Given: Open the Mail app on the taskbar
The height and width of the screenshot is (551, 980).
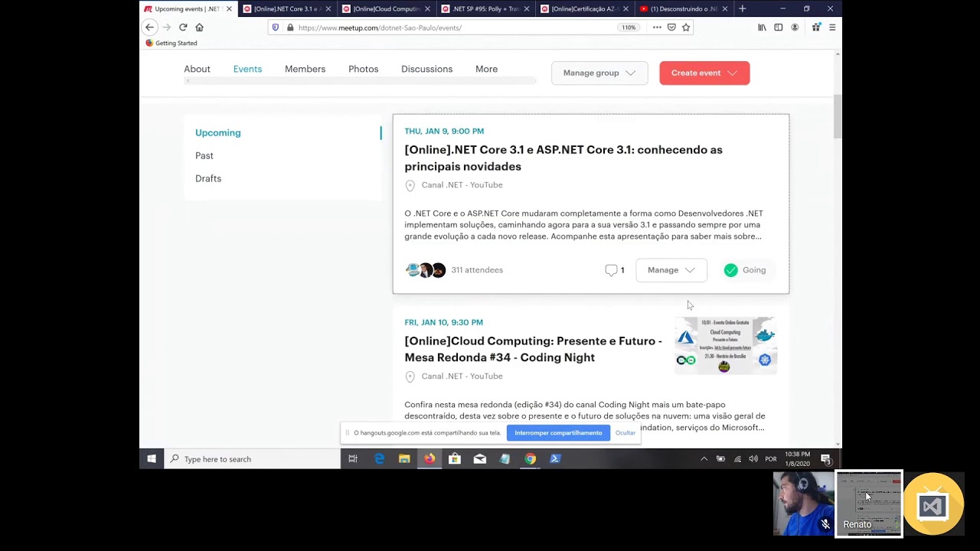Looking at the screenshot, I should tap(480, 458).
